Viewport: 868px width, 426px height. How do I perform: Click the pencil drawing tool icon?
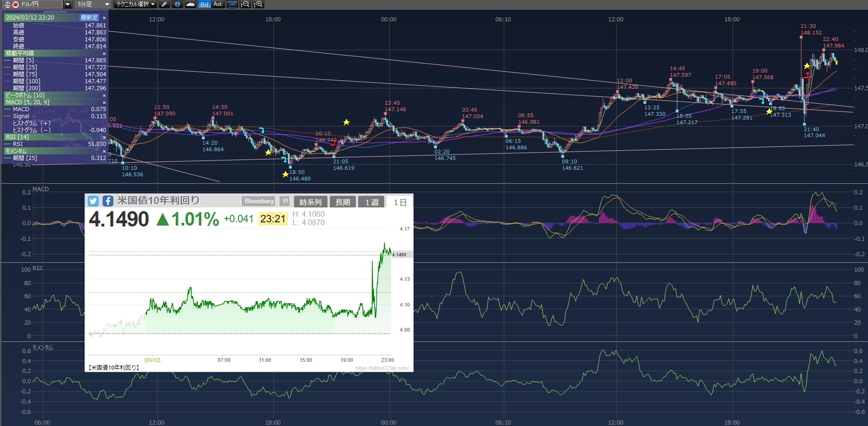[x=164, y=4]
